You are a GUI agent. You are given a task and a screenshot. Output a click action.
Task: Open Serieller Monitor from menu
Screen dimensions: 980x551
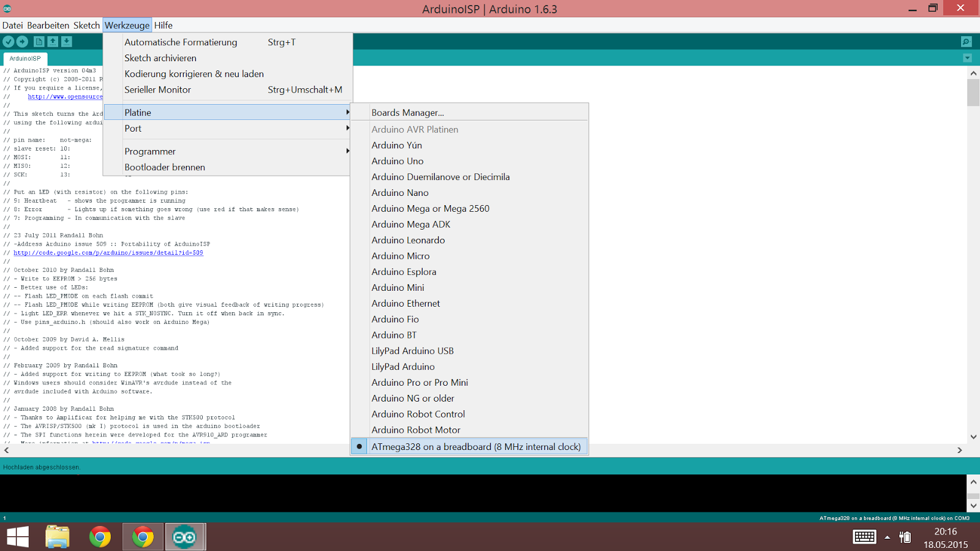click(228, 90)
